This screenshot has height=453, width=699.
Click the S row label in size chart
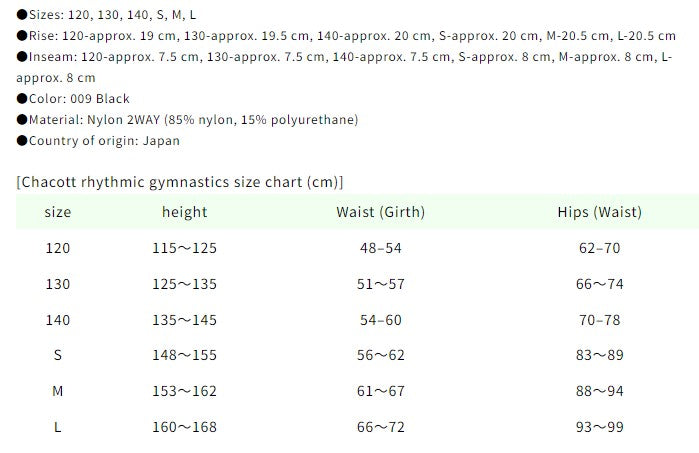(58, 355)
